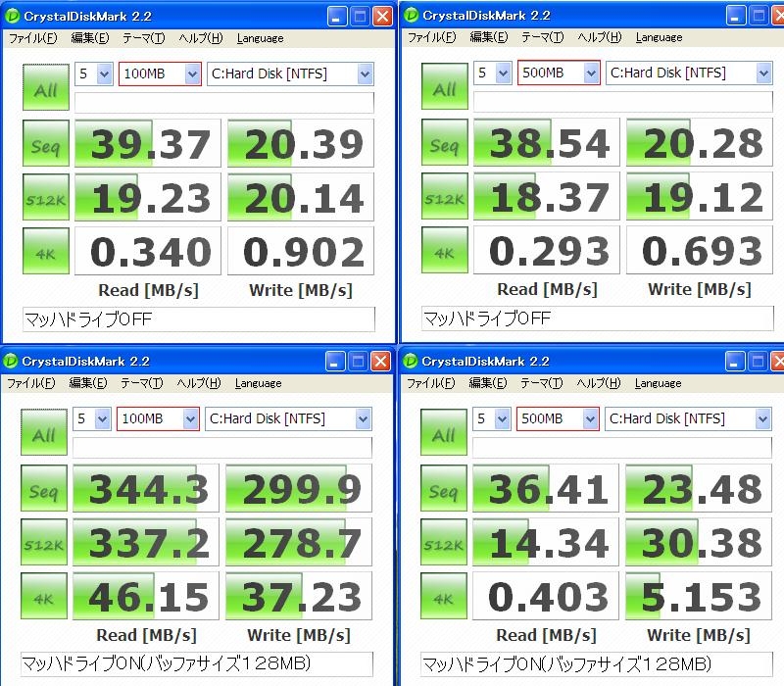Start 512K test next to 337.2 result
This screenshot has width=784, height=686.
coord(43,542)
